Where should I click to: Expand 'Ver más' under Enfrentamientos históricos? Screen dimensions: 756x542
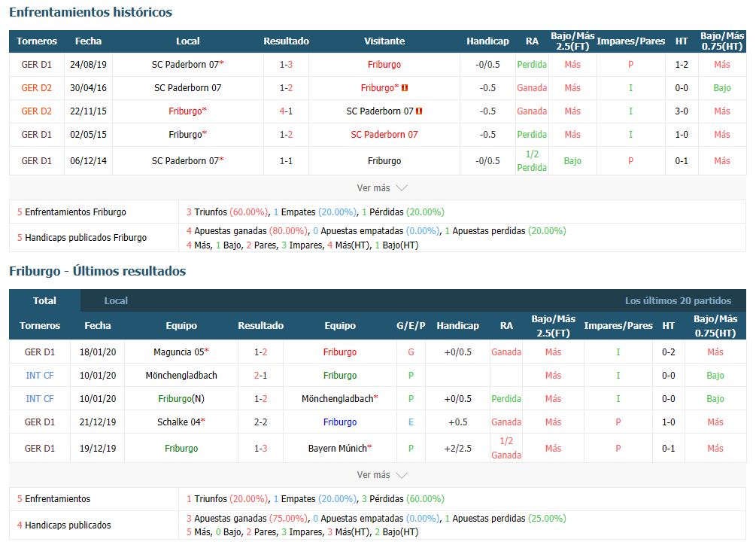coord(382,187)
